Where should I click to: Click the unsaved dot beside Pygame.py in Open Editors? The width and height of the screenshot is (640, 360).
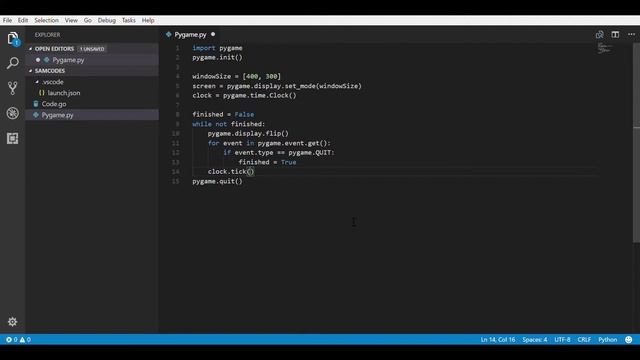click(38, 60)
